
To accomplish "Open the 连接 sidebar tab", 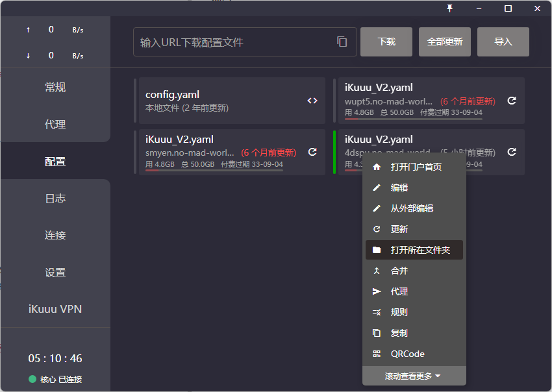I will [55, 236].
